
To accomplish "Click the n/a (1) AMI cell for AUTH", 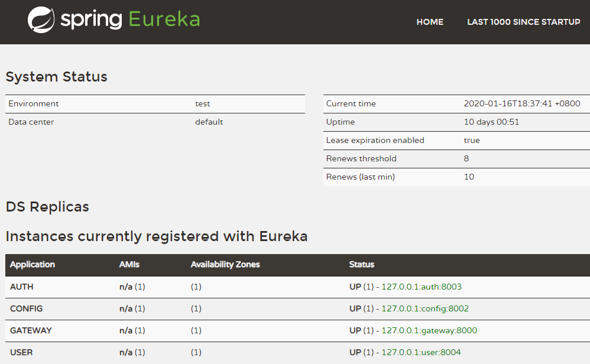I will (x=132, y=287).
